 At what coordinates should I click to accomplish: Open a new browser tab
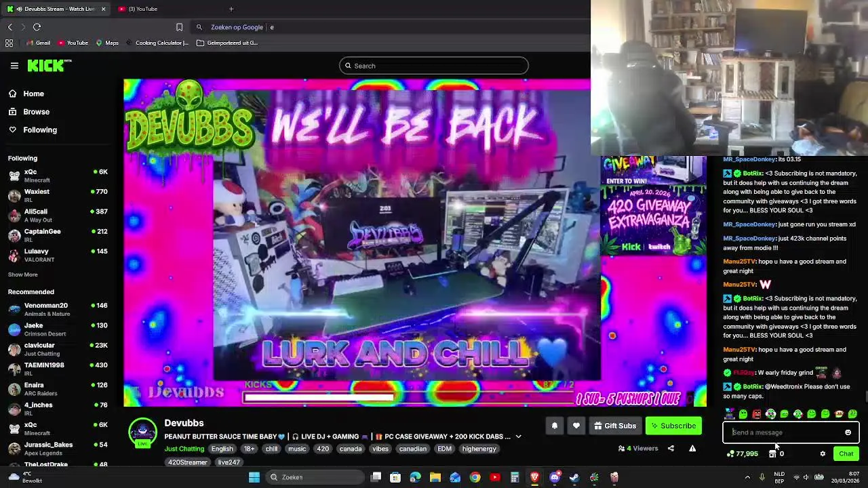coord(231,9)
